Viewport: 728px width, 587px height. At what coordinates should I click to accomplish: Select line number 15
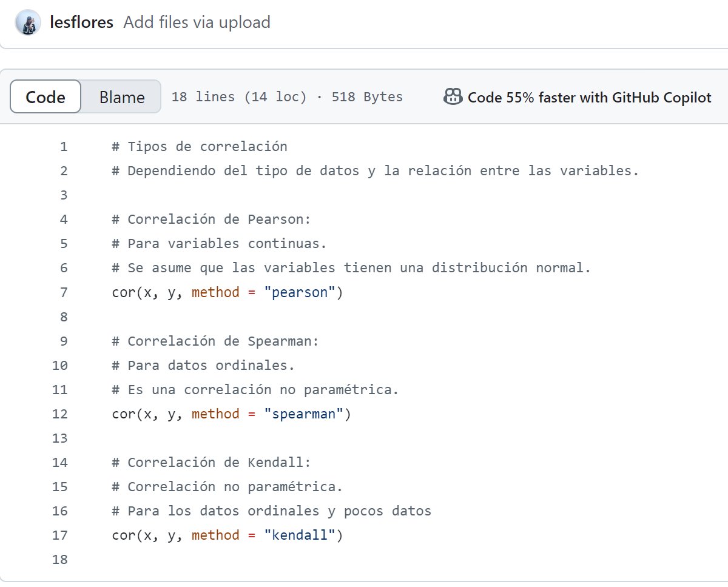[60, 486]
